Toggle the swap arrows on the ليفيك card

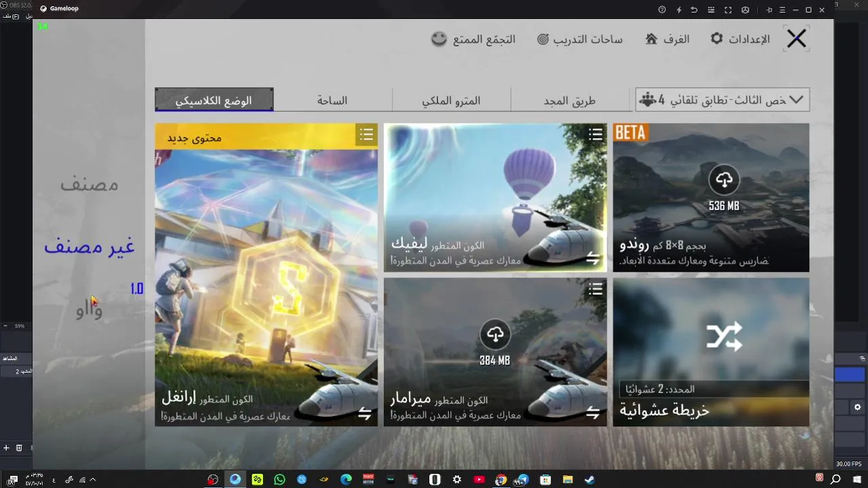click(x=593, y=258)
